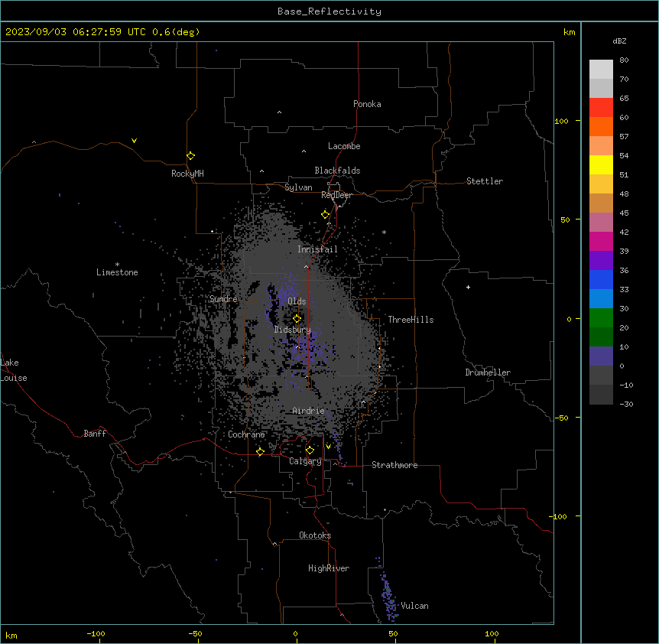Click the asterisk marker above the Limestone label
This screenshot has height=644, width=659.
pyautogui.click(x=117, y=264)
